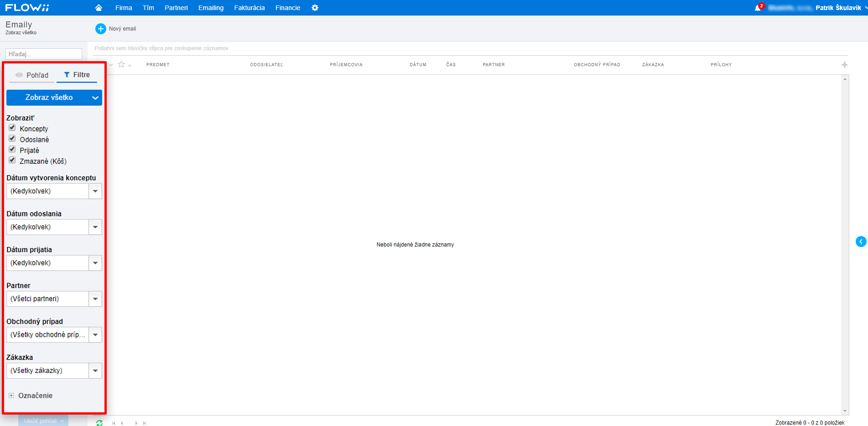This screenshot has width=868, height=426.
Task: Focus the Hľadaj search field
Action: point(44,54)
